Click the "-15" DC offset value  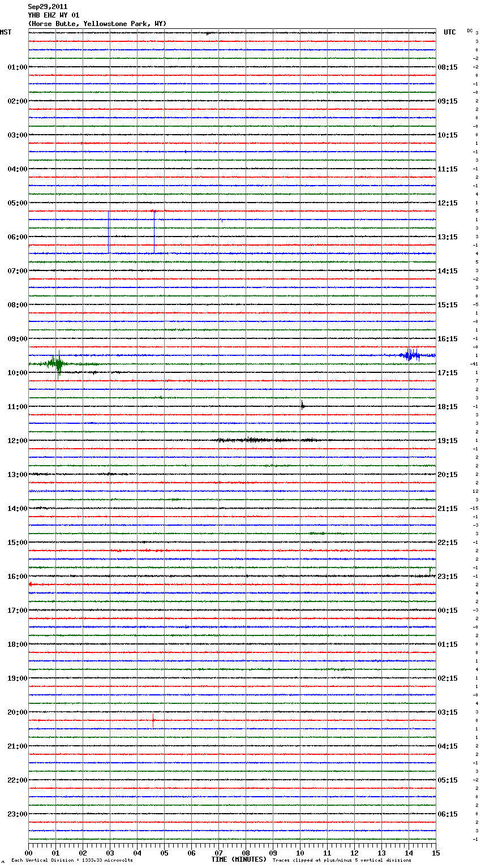(474, 508)
